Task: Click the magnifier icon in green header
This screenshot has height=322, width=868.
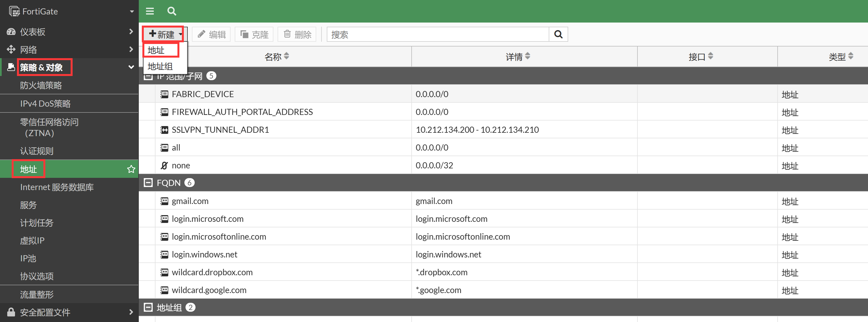Action: [x=172, y=11]
